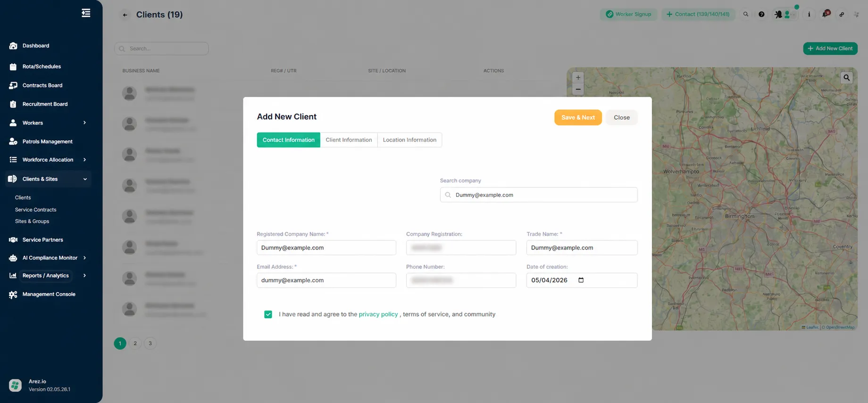Expand the Reports / Analytics chevron

click(85, 275)
